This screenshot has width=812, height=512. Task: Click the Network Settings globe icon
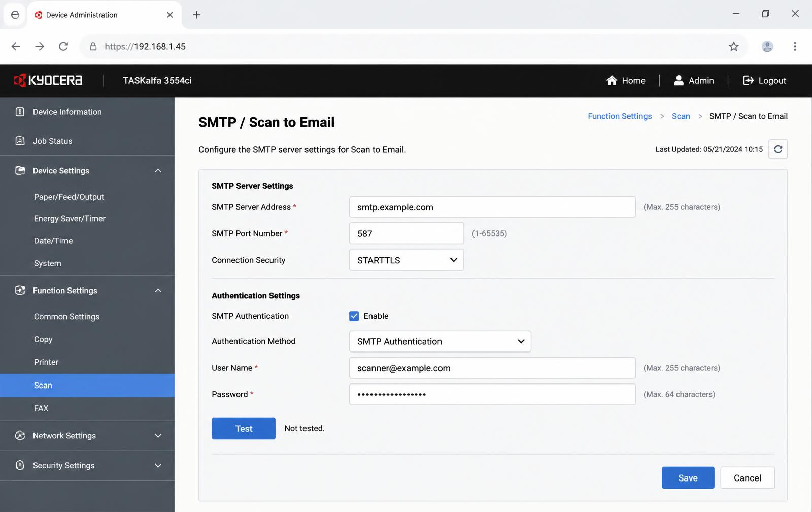pyautogui.click(x=20, y=435)
